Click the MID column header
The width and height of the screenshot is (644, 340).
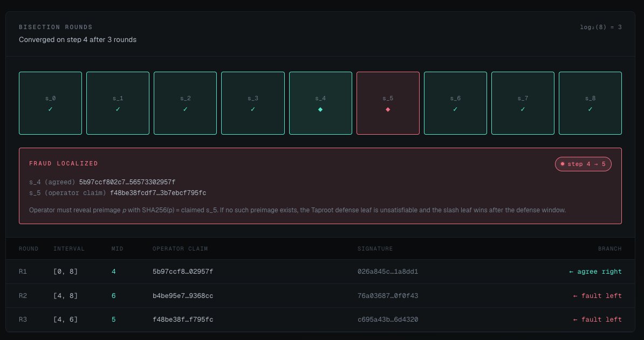click(x=118, y=248)
